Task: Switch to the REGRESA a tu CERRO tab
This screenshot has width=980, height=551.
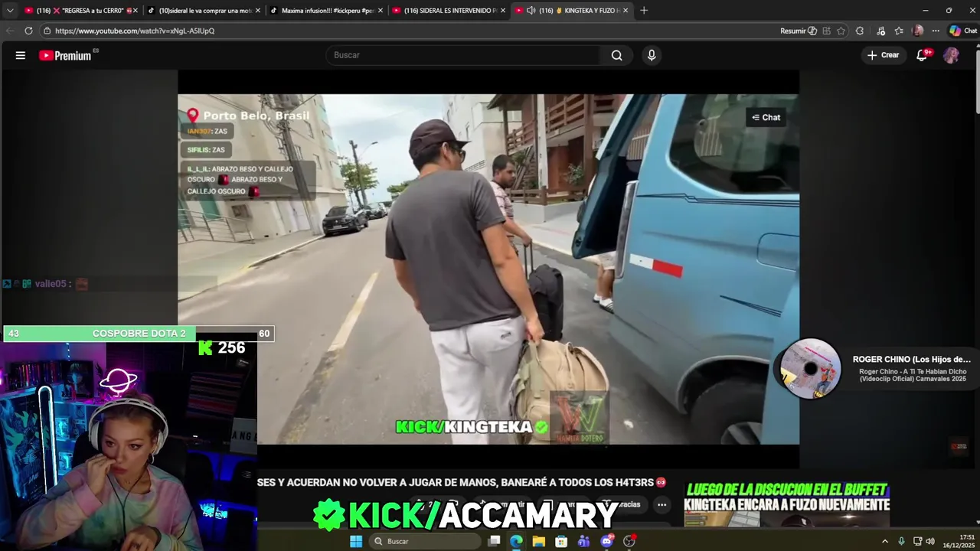Action: (80, 11)
